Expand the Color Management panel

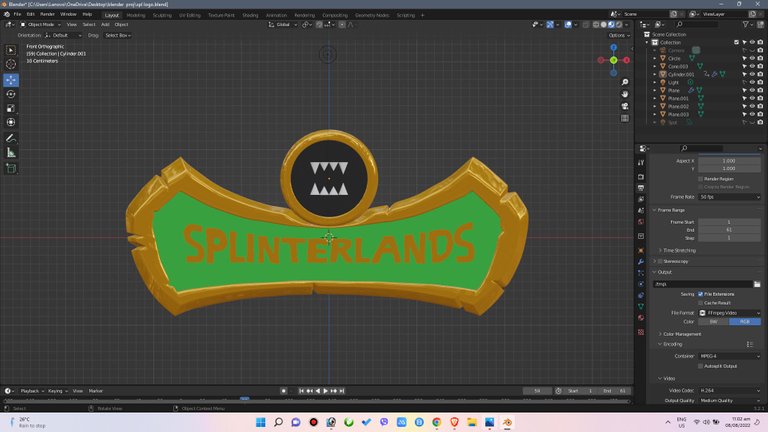[680, 334]
